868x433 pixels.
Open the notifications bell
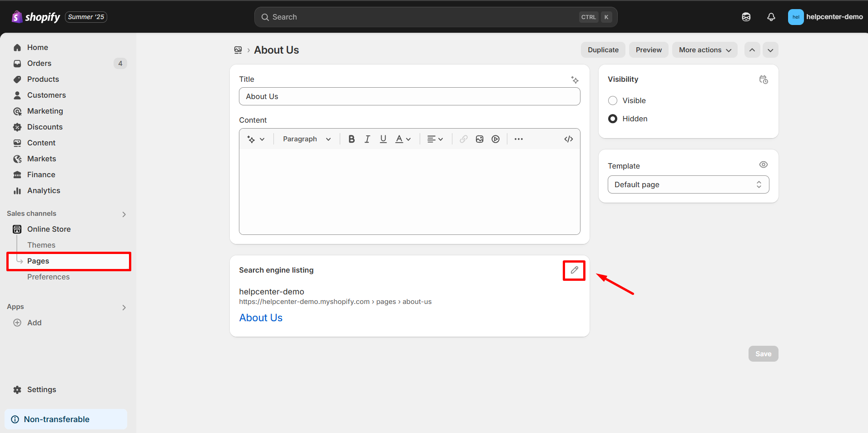771,17
